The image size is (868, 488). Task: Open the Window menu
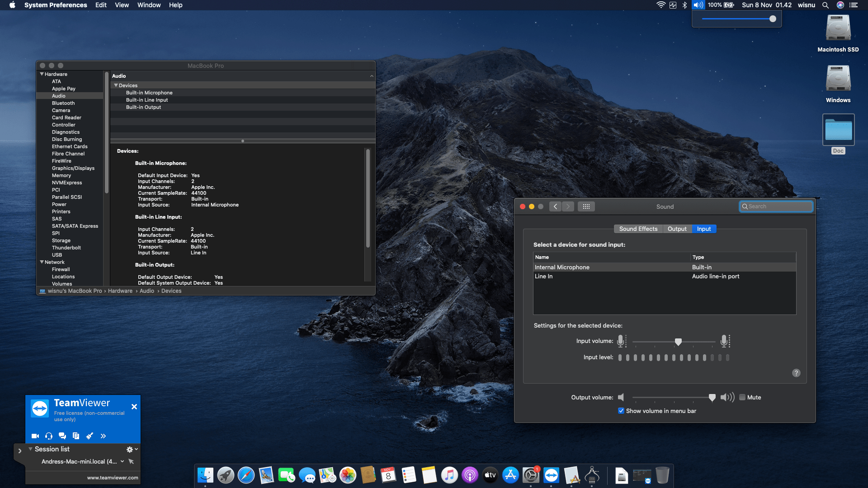click(x=149, y=5)
